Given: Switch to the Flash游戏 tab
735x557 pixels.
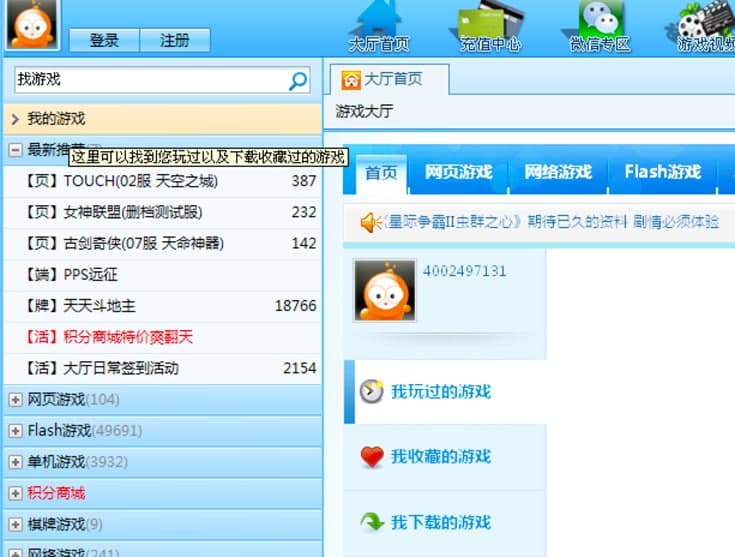Looking at the screenshot, I should [663, 172].
